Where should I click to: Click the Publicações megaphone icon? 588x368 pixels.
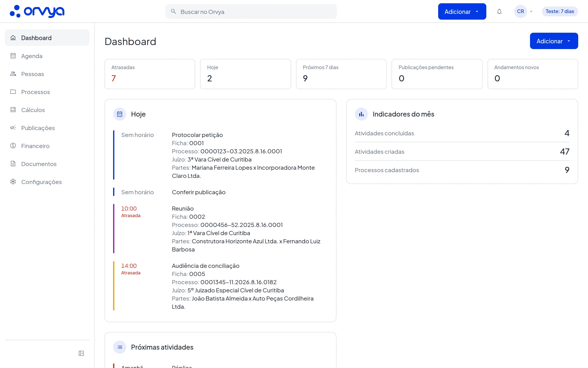click(13, 128)
